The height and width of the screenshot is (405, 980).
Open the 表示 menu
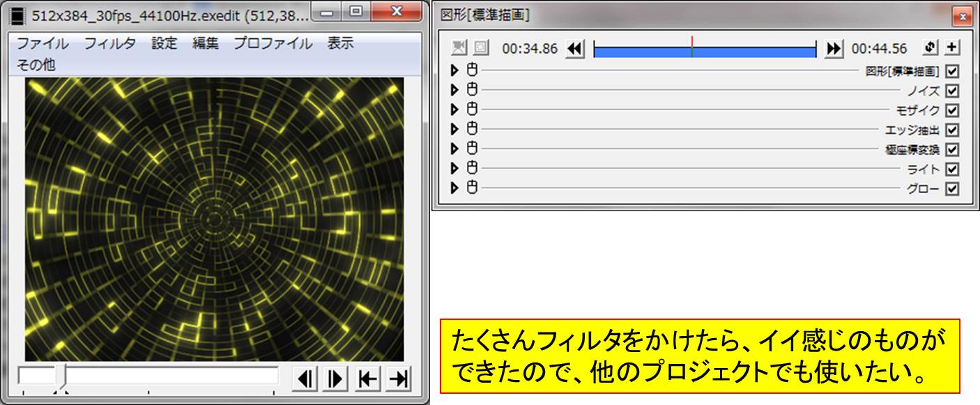coord(341,43)
